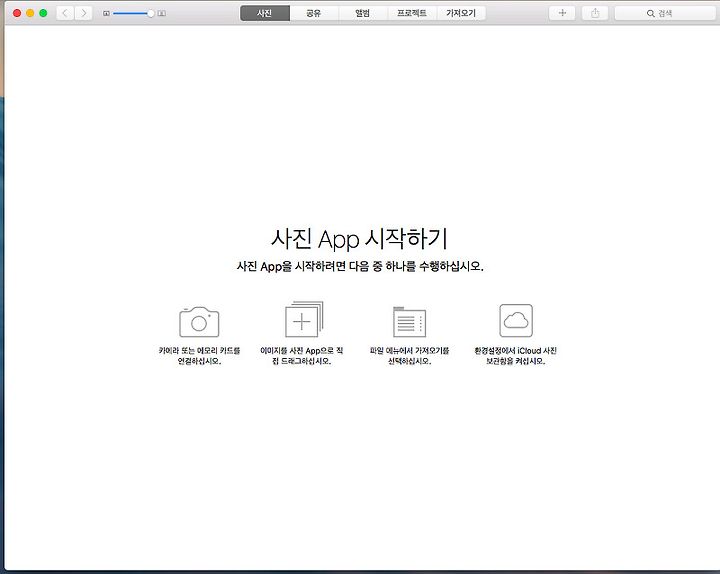Click the stacked images plus icon

304,319
